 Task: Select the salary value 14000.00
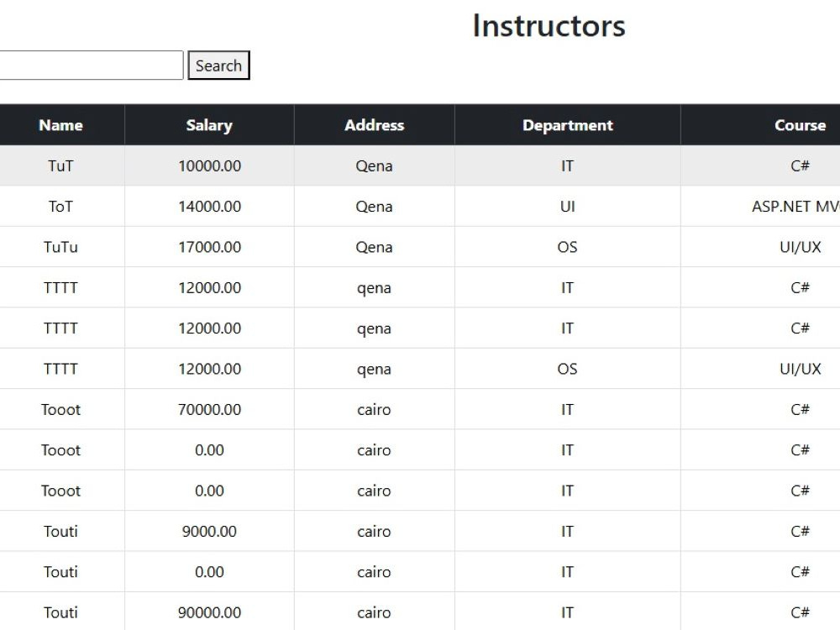point(209,207)
